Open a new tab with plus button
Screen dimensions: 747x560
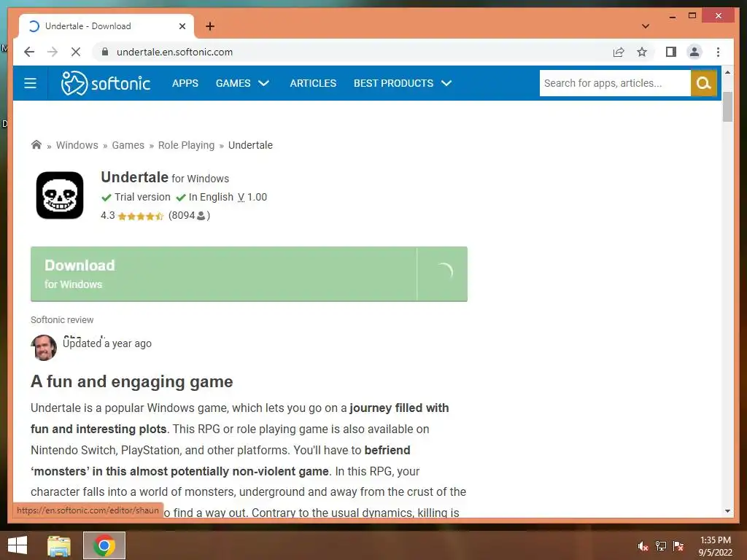click(210, 26)
